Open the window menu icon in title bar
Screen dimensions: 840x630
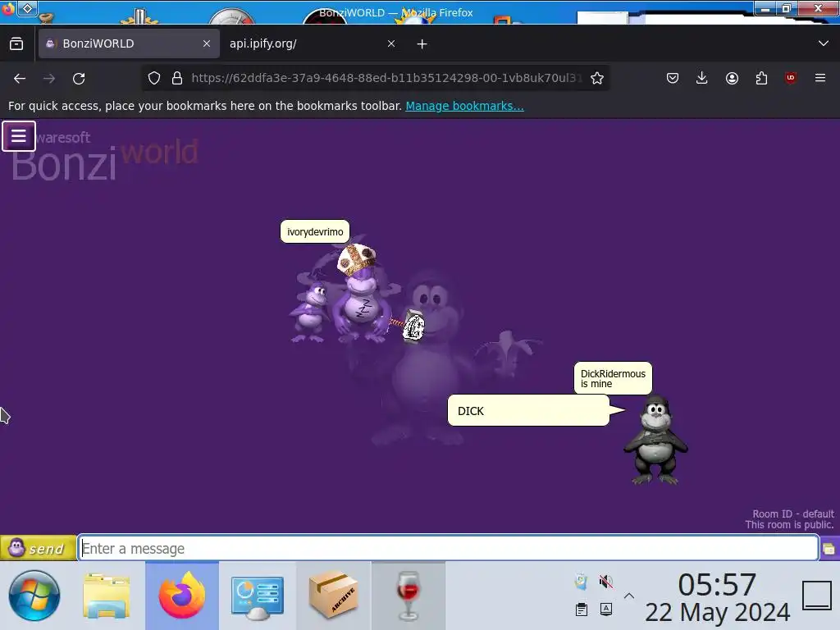(x=8, y=8)
